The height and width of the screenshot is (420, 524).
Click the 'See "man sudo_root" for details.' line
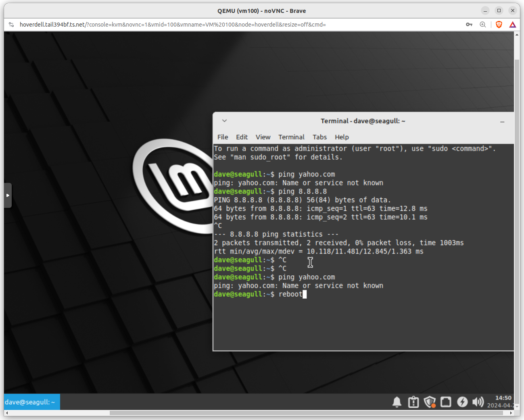278,157
